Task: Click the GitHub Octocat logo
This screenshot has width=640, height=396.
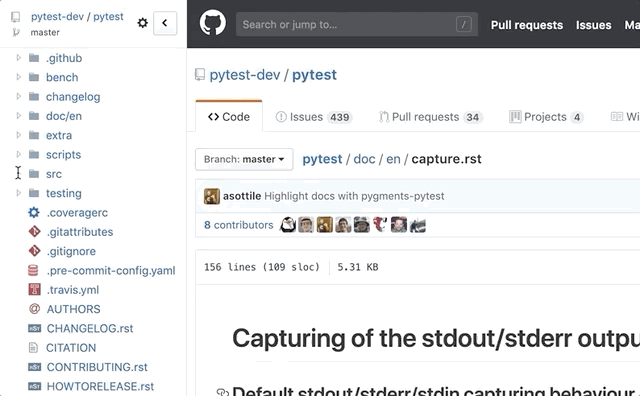Action: (x=212, y=23)
